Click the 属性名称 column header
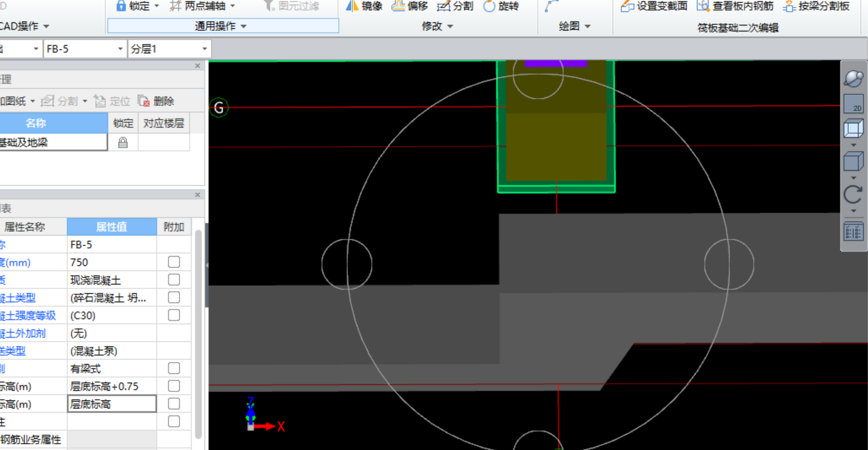 pyautogui.click(x=33, y=227)
